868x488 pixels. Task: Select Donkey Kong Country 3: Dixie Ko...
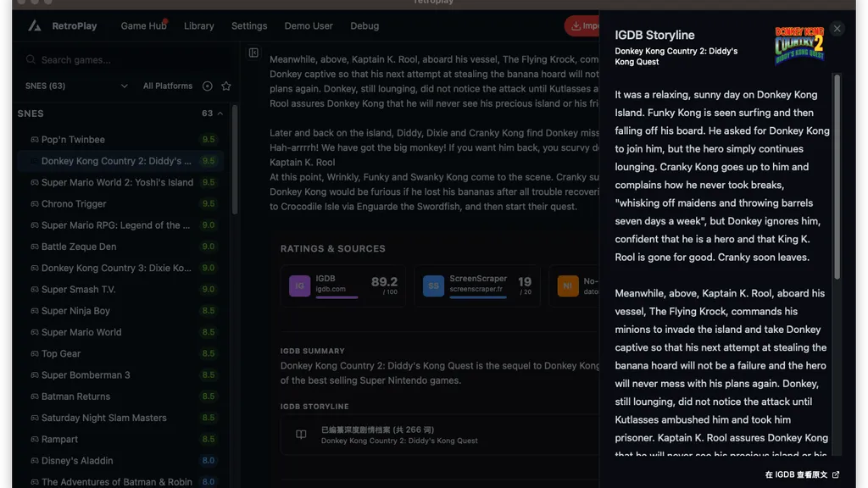click(120, 268)
